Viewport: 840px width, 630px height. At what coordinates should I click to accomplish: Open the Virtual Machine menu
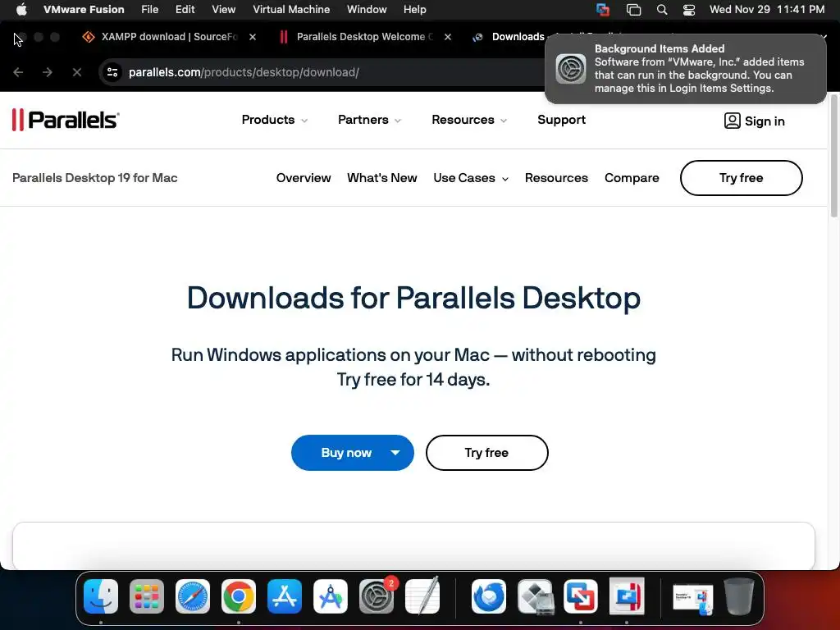pos(291,9)
